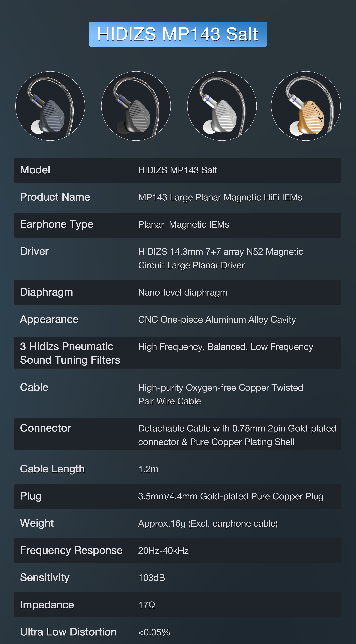
Task: Select the Nano-level diaphragm value
Action: (183, 292)
